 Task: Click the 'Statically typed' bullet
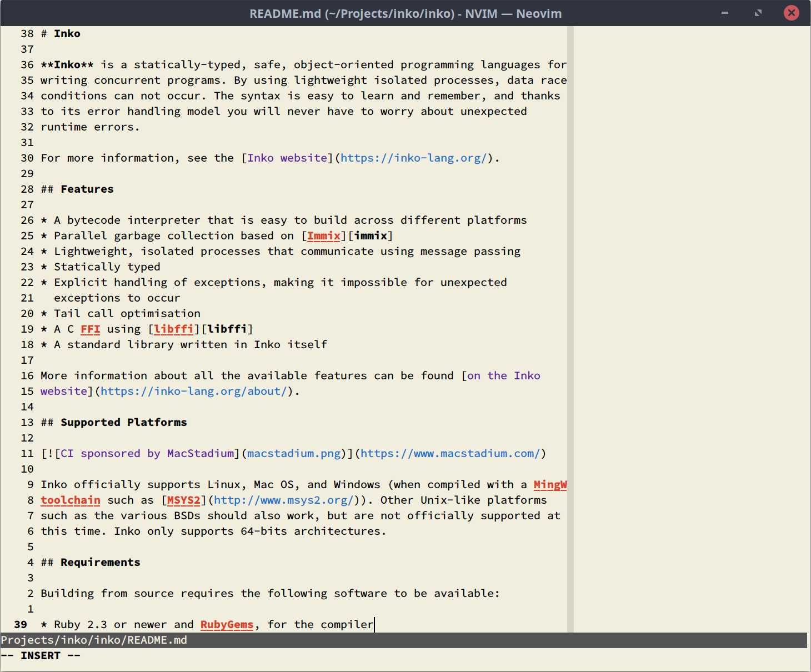click(101, 267)
